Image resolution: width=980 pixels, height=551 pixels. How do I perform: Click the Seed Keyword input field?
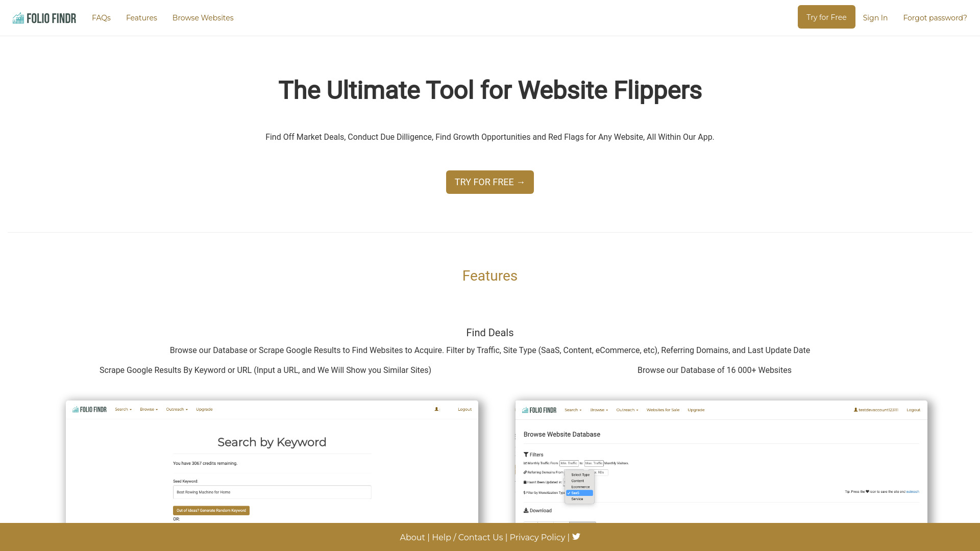(272, 492)
